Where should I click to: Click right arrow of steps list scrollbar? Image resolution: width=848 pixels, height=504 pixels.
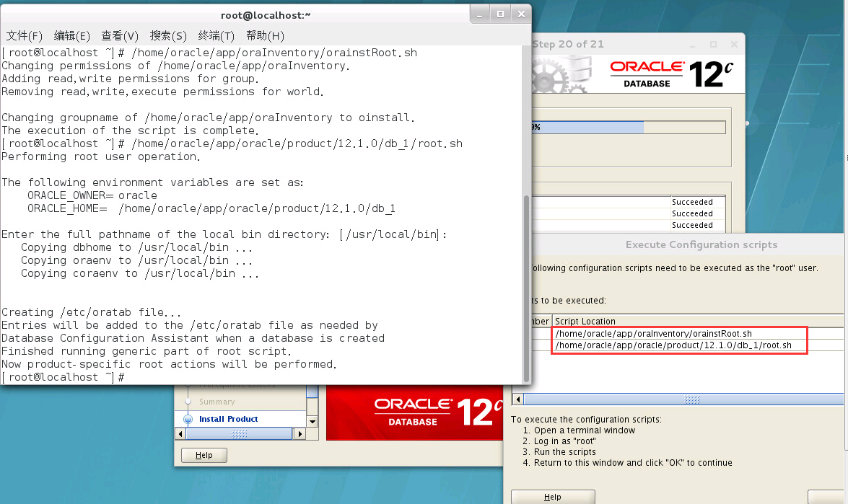coord(300,434)
